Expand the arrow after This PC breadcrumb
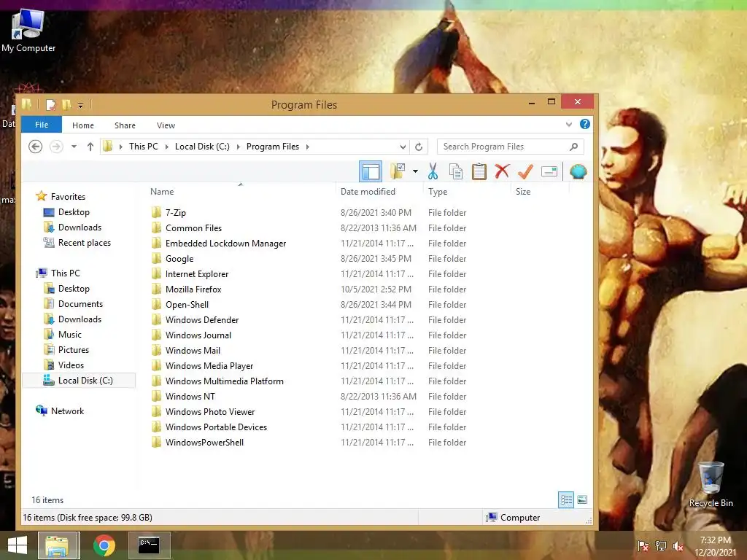This screenshot has height=560, width=747. click(167, 147)
